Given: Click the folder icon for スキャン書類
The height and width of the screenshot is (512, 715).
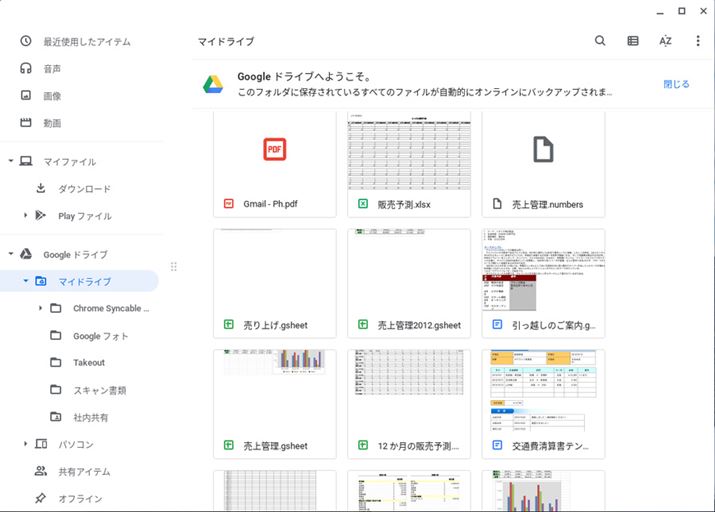Looking at the screenshot, I should click(56, 390).
